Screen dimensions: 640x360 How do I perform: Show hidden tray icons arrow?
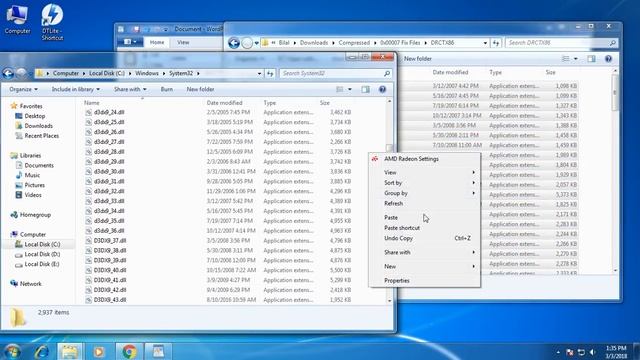[558, 352]
